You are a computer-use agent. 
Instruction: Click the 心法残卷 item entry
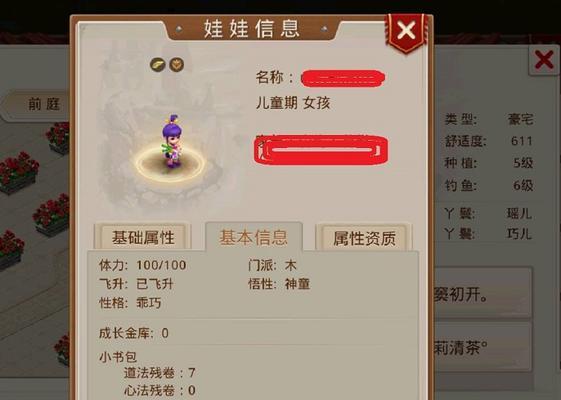[159, 390]
